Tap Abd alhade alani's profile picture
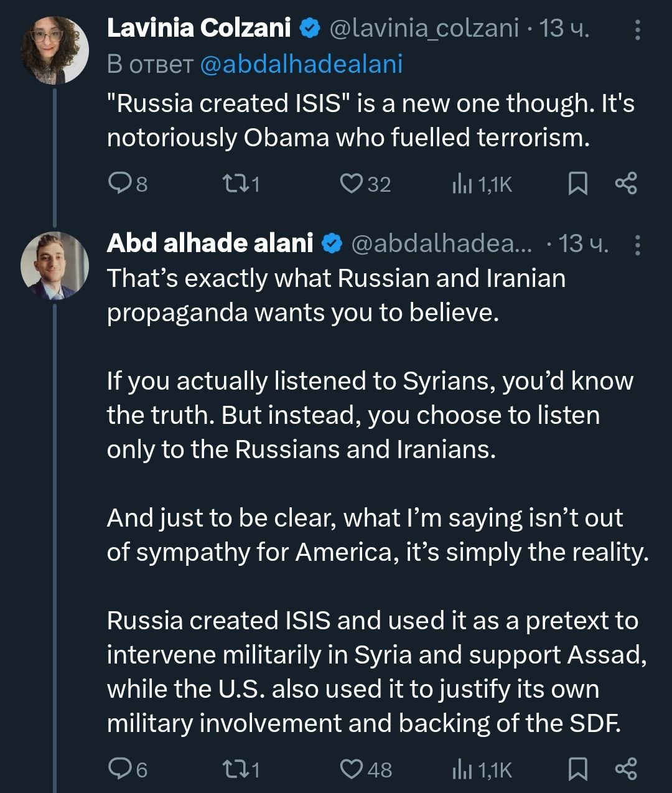 [x=55, y=266]
